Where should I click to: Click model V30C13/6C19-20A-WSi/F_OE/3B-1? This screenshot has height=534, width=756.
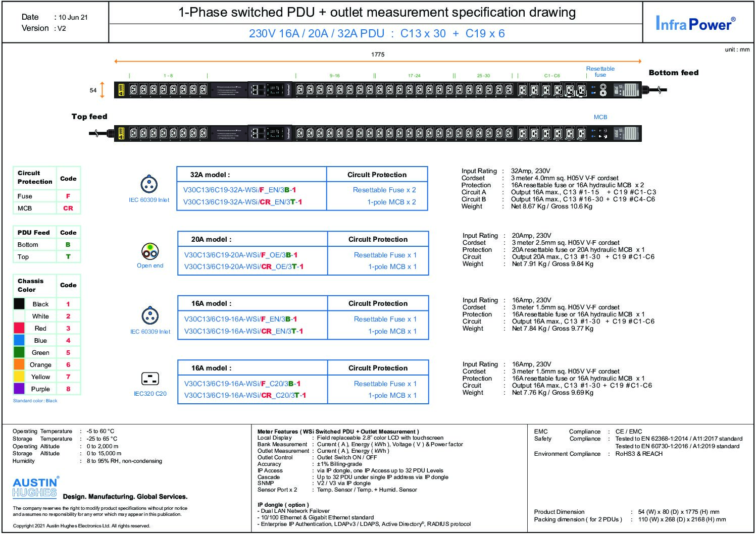coord(241,255)
